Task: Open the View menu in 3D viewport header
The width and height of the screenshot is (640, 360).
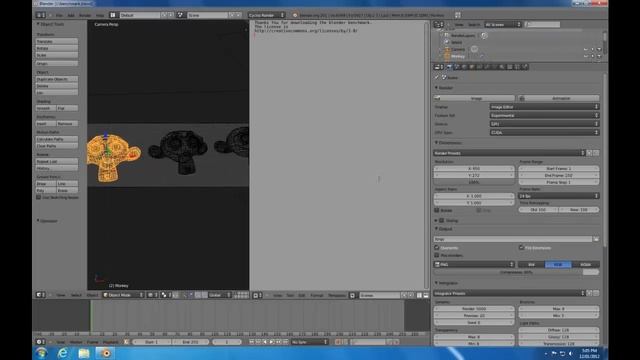Action: pyautogui.click(x=61, y=295)
